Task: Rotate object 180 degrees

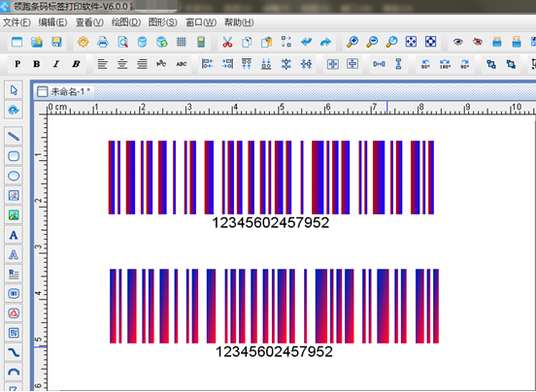Action: [445, 64]
